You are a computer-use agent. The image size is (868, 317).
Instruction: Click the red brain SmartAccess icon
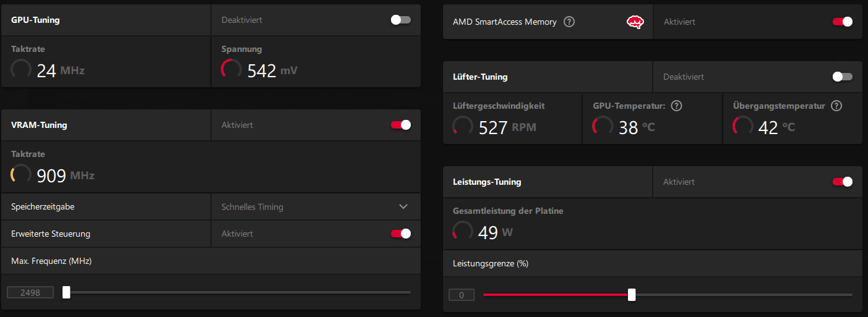(635, 22)
